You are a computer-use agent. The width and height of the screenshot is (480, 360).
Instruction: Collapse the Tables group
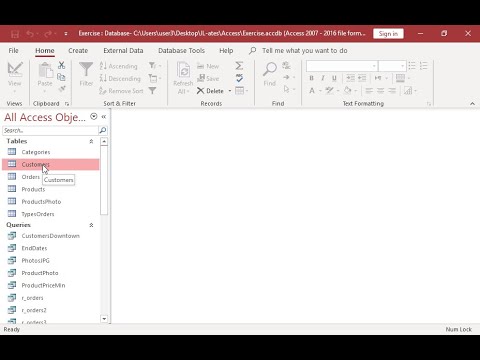coord(91,141)
